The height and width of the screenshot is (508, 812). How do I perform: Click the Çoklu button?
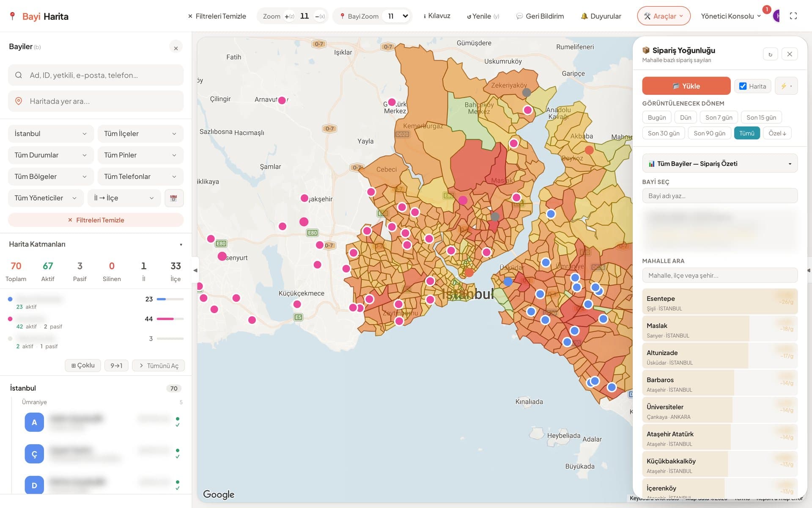83,365
